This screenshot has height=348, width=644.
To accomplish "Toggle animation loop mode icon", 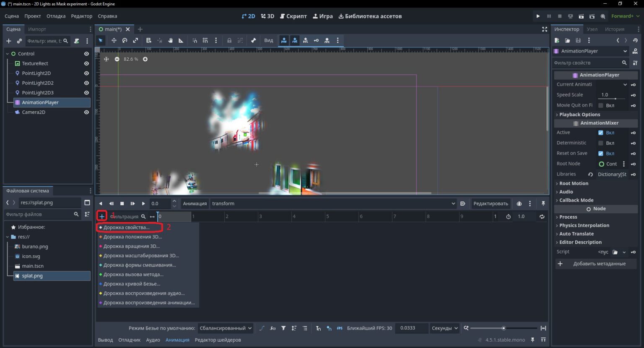I will pyautogui.click(x=542, y=217).
